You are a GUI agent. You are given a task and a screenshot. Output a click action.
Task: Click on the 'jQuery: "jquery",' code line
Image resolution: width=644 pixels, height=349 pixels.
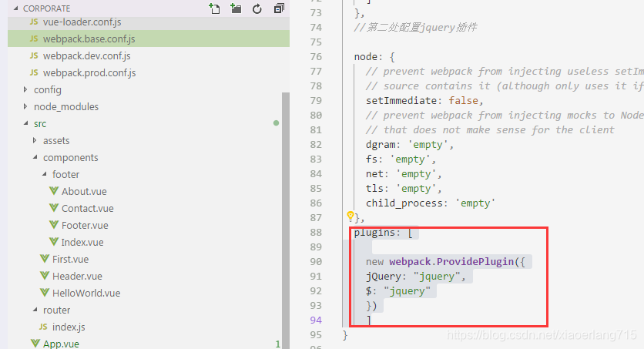[416, 277]
